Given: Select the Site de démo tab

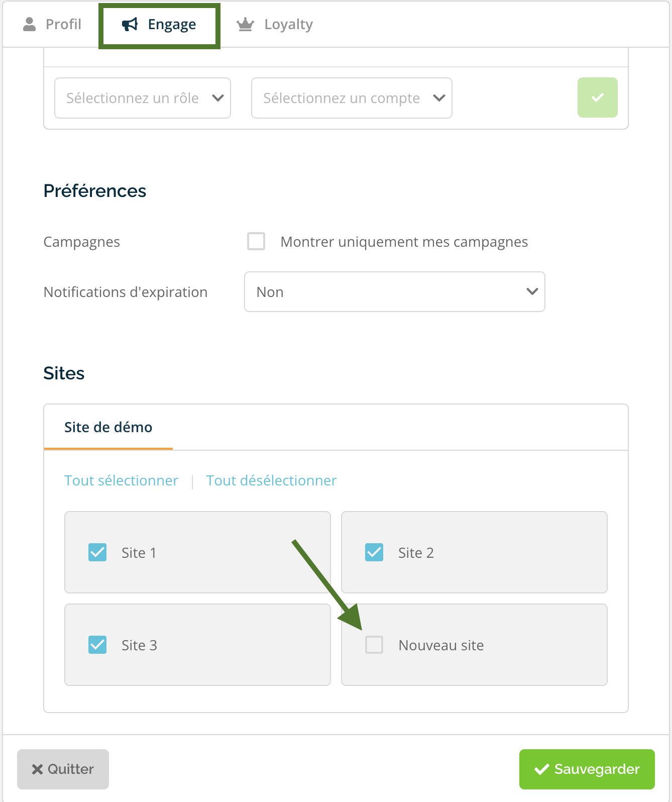Looking at the screenshot, I should tap(108, 427).
